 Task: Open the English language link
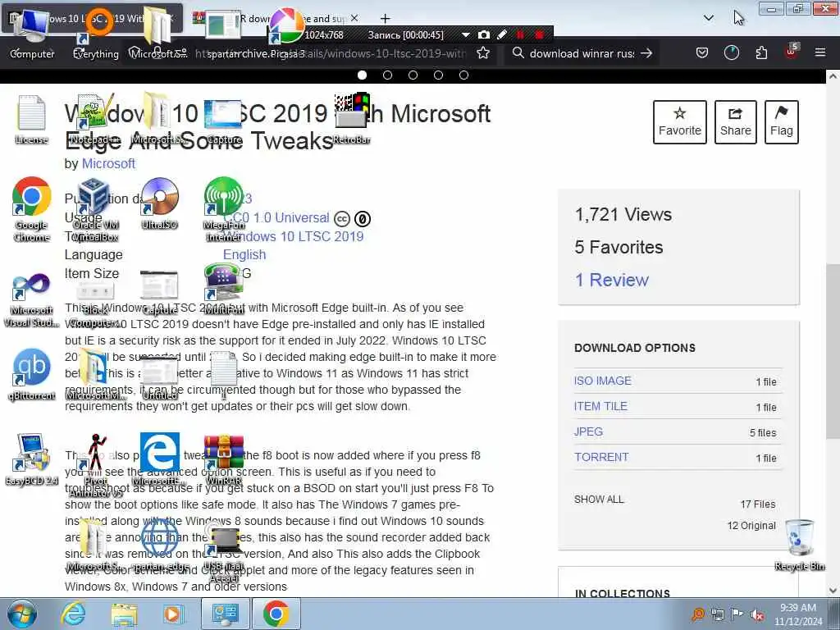coord(244,255)
